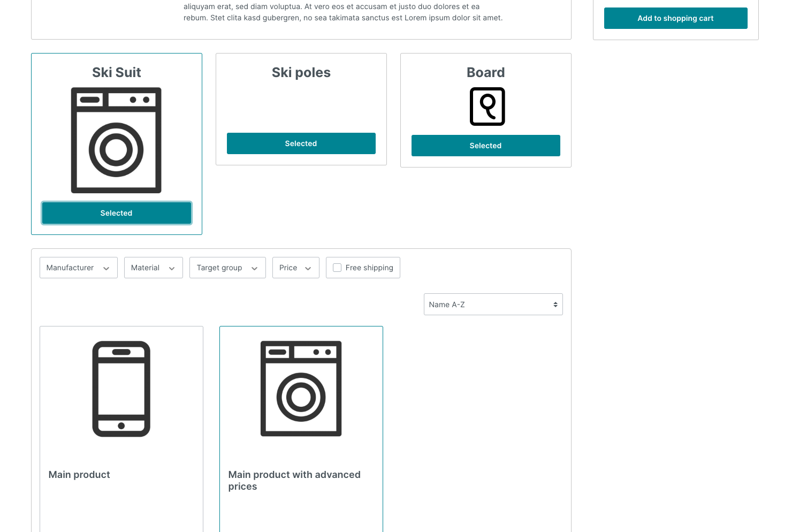Click the Ski poles heading
Viewport: 807px width, 532px height.
(x=301, y=72)
